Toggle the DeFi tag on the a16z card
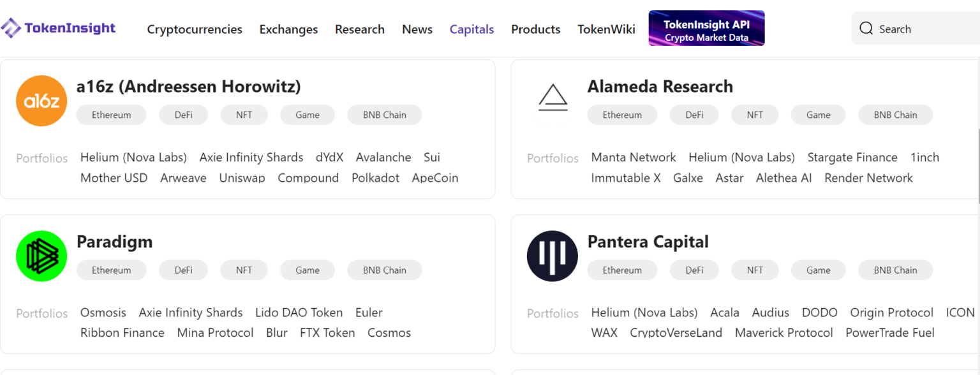This screenshot has width=980, height=375. (183, 115)
